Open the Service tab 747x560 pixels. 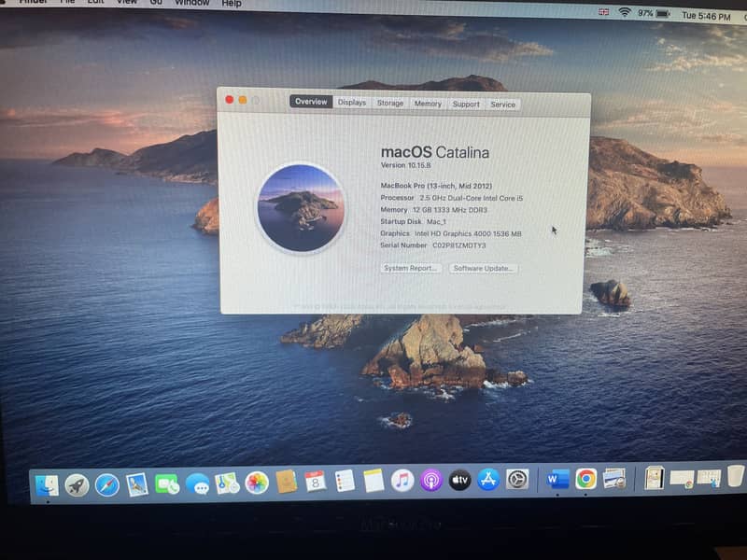(503, 105)
